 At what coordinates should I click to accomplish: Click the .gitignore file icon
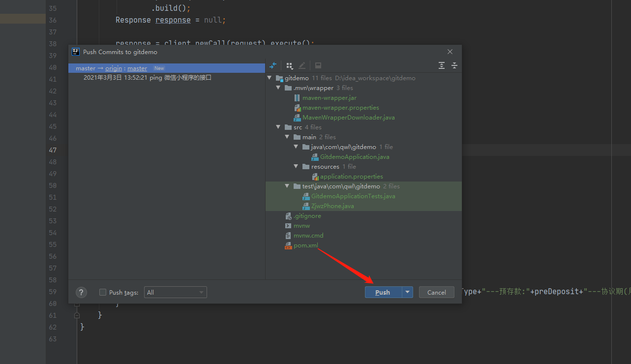tap(288, 216)
